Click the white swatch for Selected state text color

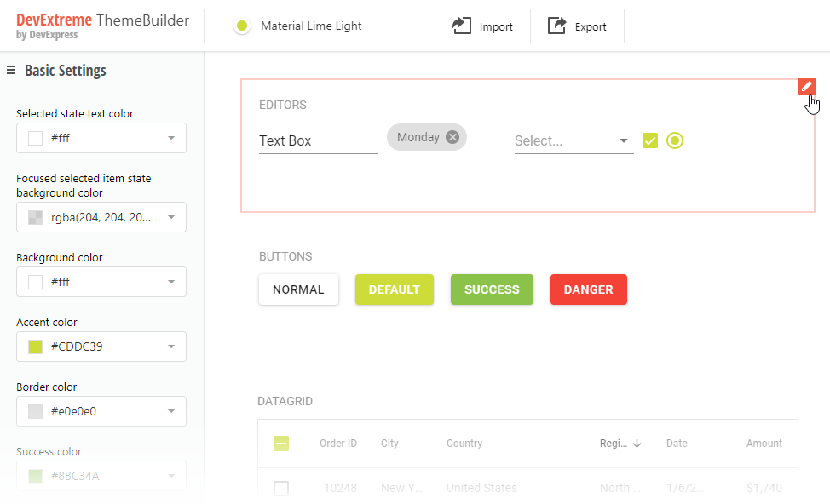pos(36,138)
